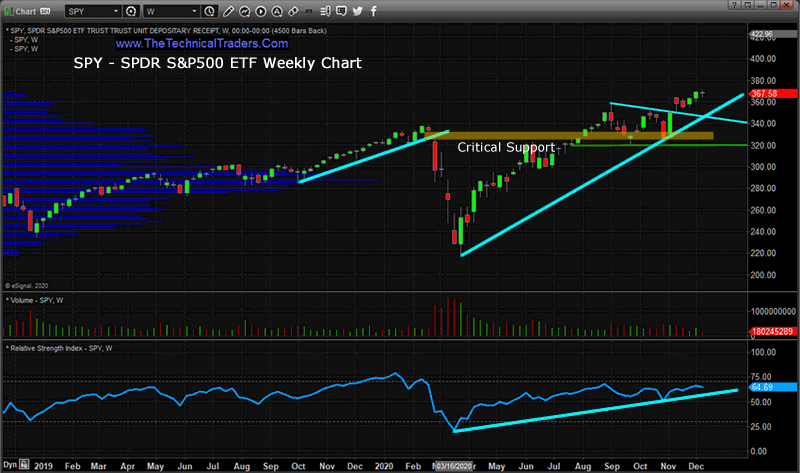
Task: Click the SPY - SPDR S&P500 ETF Weekly Chart title
Action: (217, 63)
